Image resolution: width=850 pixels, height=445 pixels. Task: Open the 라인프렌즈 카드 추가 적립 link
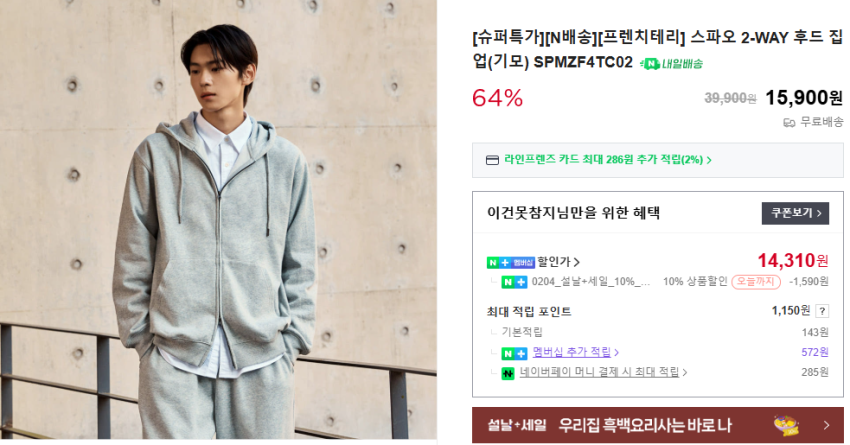click(608, 160)
